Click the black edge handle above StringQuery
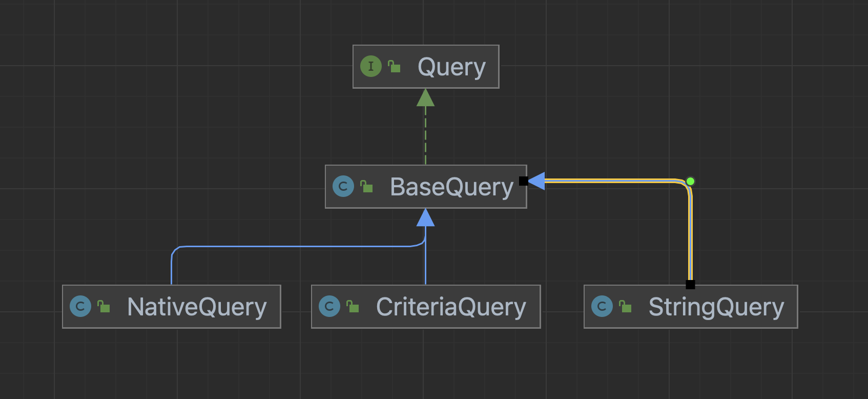This screenshot has width=868, height=399. (691, 285)
